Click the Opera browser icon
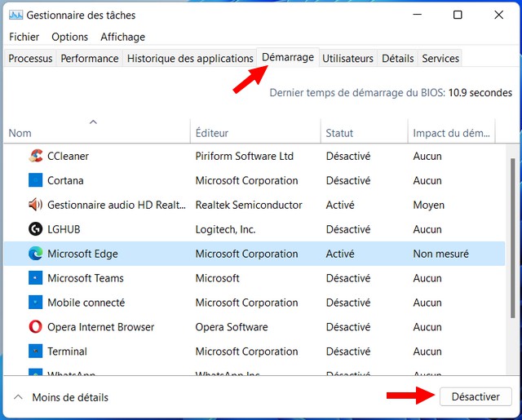Screen dimensions: 522x420 (x=35, y=326)
